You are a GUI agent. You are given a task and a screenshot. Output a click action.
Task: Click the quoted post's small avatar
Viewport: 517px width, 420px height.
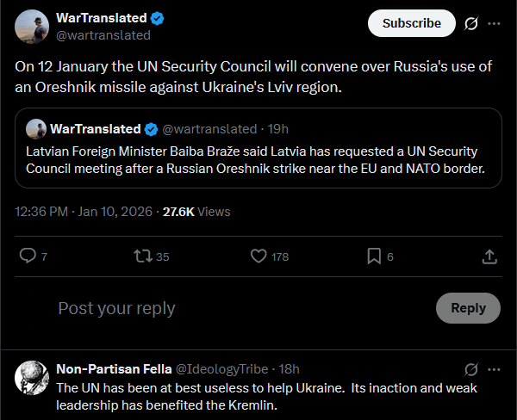click(x=36, y=129)
